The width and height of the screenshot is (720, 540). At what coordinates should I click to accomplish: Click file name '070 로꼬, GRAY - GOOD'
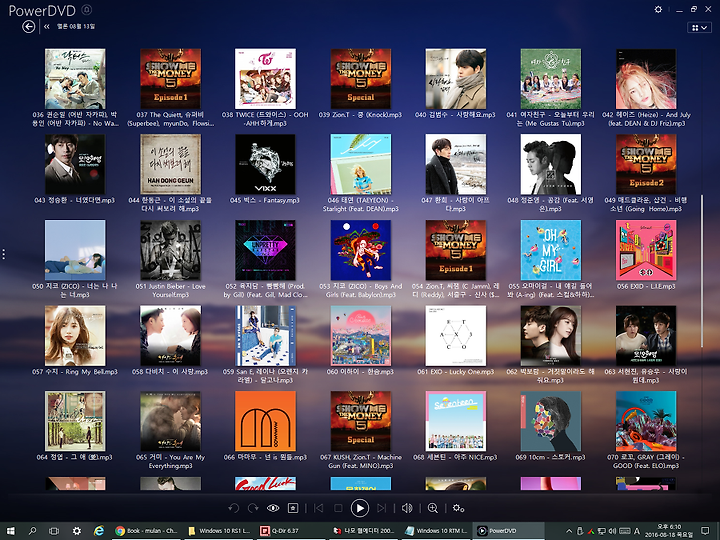coord(646,461)
